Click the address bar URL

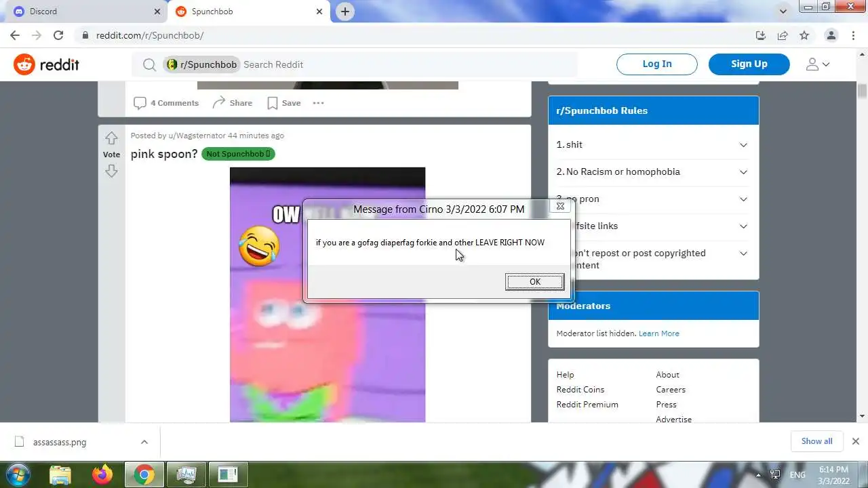pos(150,35)
